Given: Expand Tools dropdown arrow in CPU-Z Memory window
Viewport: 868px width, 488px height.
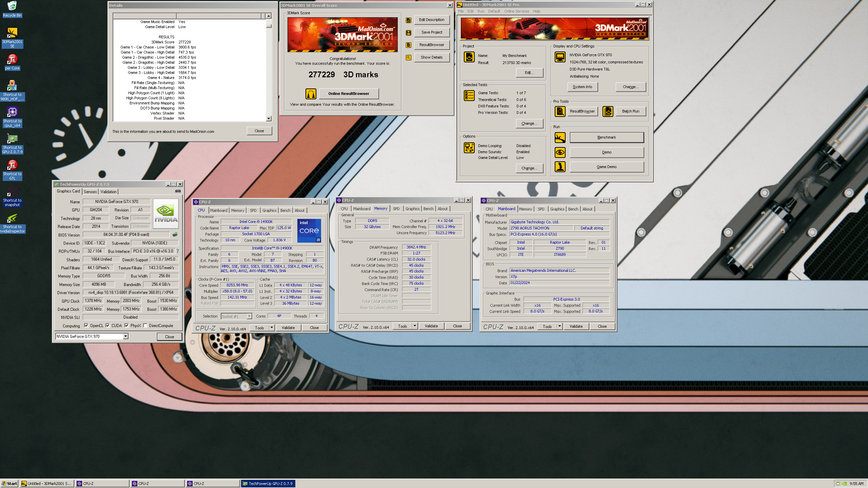Looking at the screenshot, I should 415,326.
